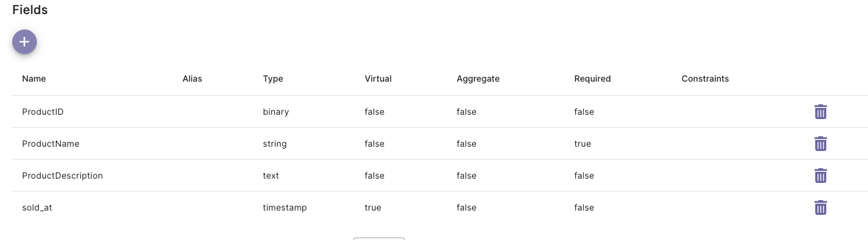Image resolution: width=868 pixels, height=240 pixels.
Task: Remove the ProductDescription field via trash icon
Action: coord(820,176)
